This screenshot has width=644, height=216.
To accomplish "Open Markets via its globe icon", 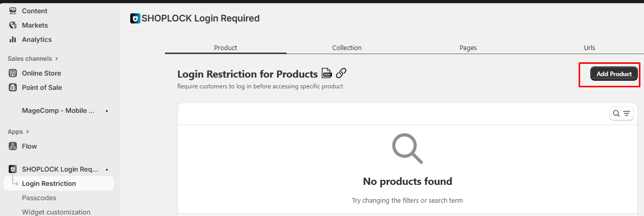I will click(x=13, y=25).
